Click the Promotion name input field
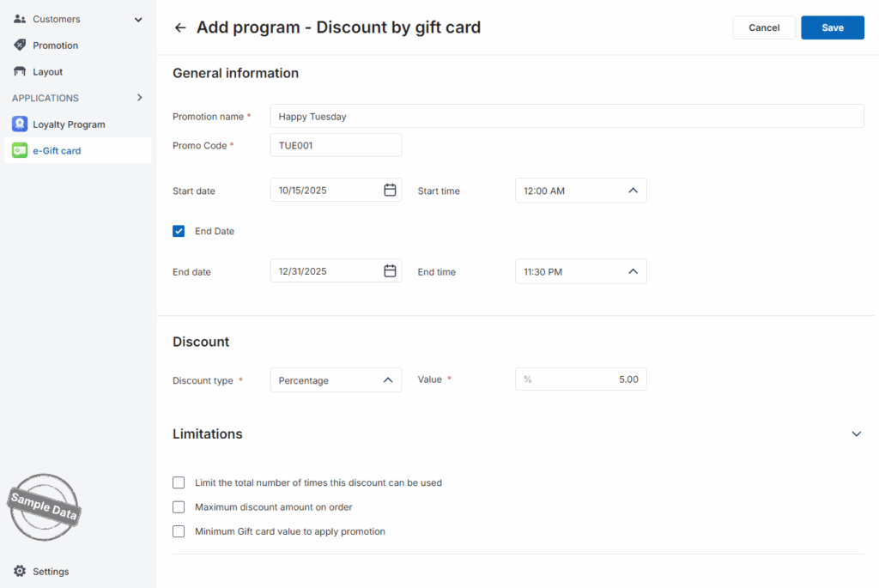Screen dimensions: 879x588 tap(567, 116)
